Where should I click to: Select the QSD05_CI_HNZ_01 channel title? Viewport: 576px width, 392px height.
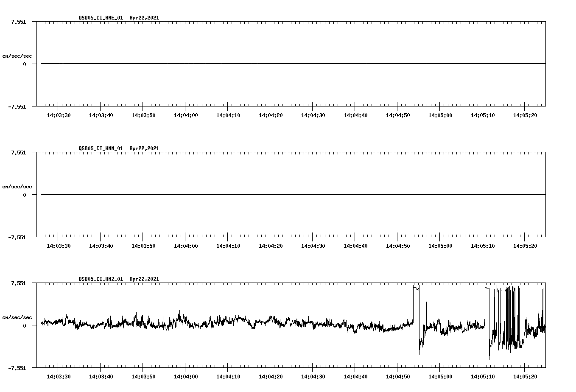click(100, 280)
